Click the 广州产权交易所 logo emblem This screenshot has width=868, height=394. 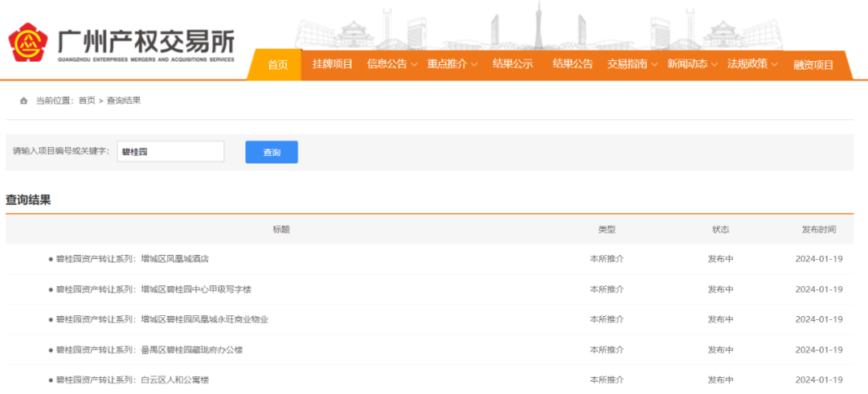[x=28, y=42]
